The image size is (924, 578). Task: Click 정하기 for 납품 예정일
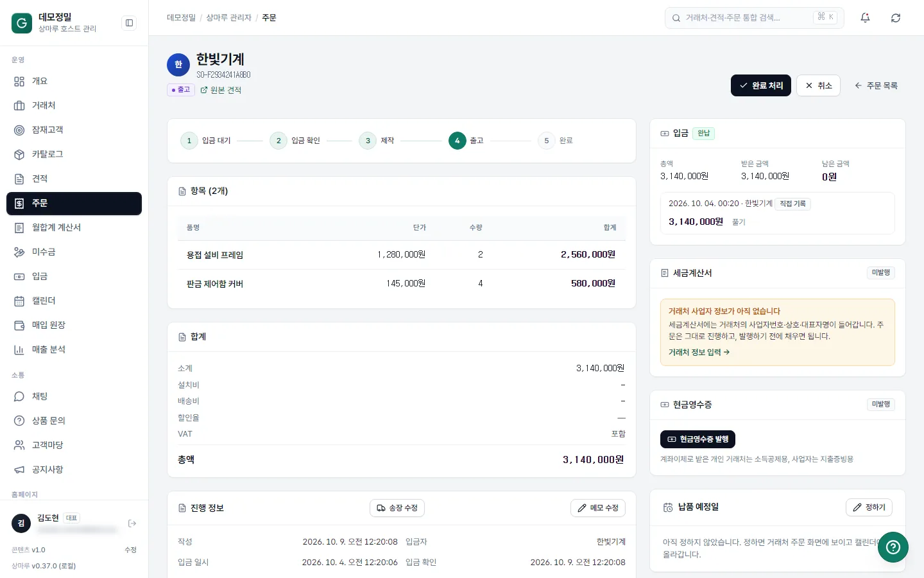coord(869,507)
